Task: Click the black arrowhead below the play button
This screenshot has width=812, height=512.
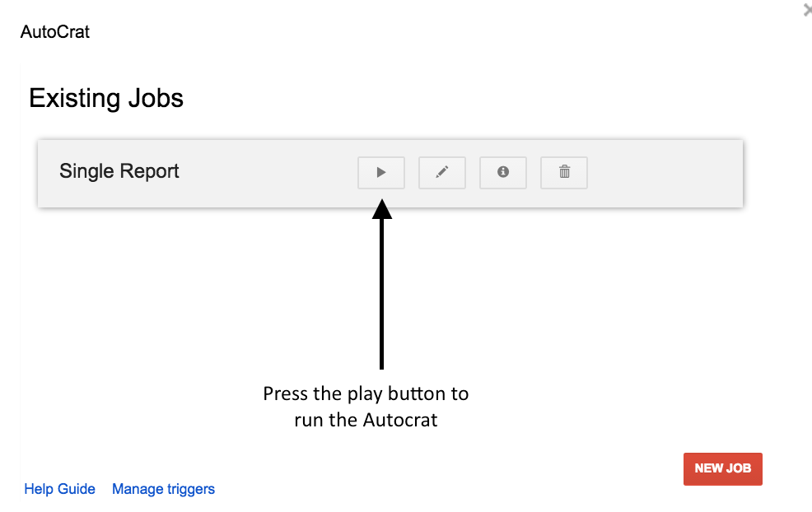Action: pos(381,209)
